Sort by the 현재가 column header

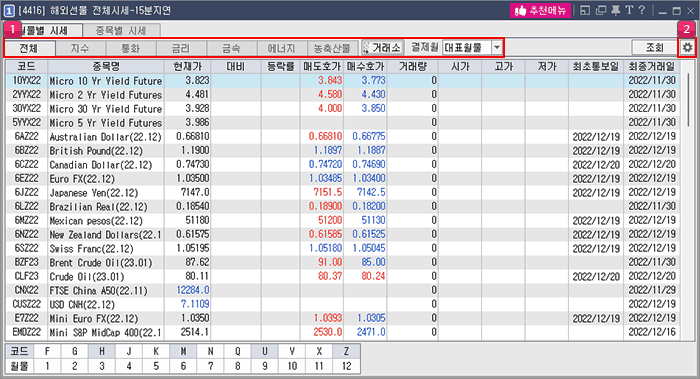coord(188,67)
